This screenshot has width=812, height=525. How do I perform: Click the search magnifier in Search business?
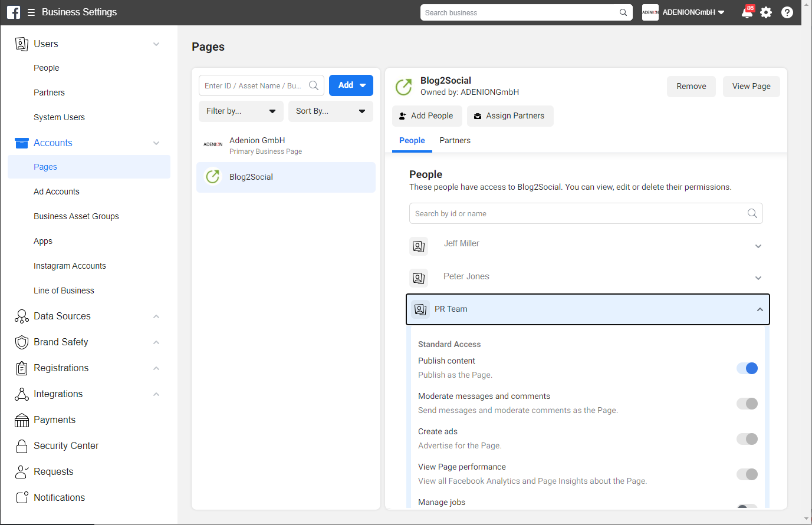[x=623, y=12]
